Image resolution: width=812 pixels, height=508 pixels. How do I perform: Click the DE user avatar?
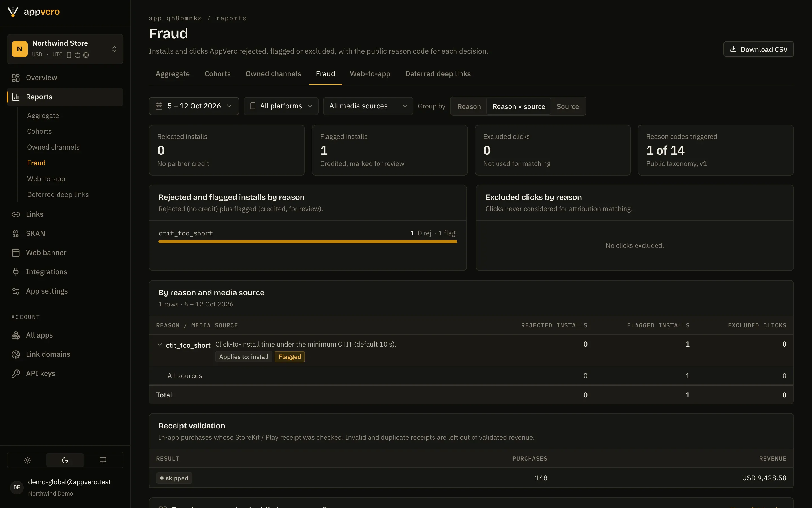coord(17,487)
